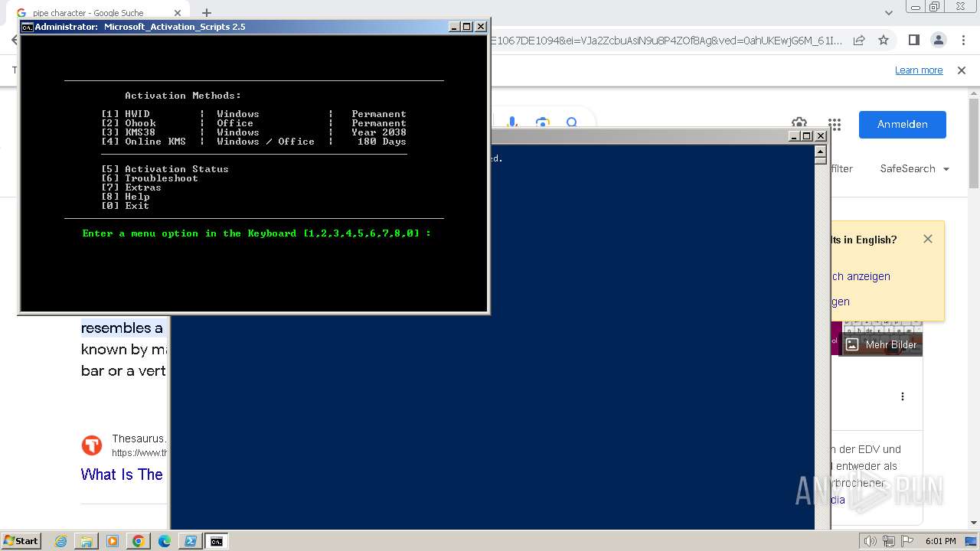980x551 pixels.
Task: Share this page via address bar icon
Action: (x=859, y=41)
